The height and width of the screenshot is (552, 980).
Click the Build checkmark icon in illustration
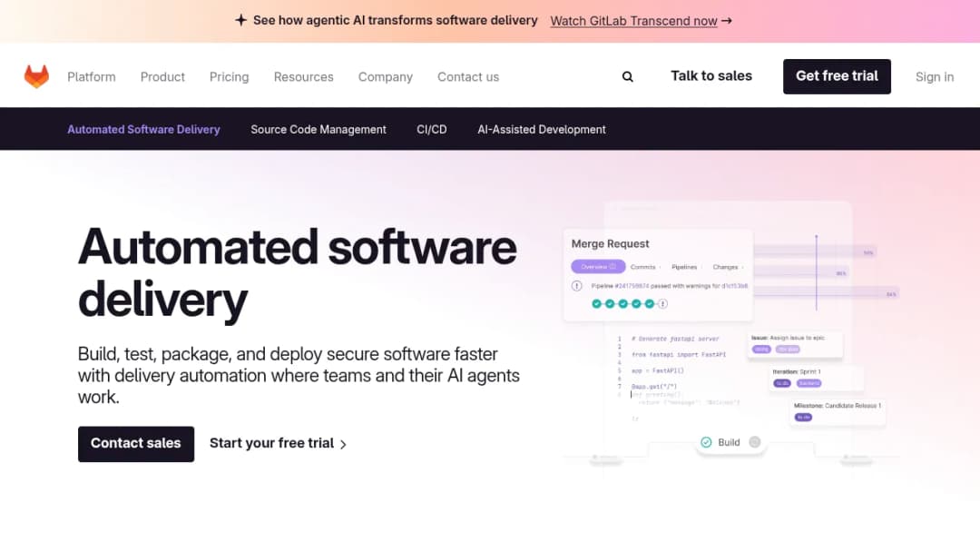point(706,442)
